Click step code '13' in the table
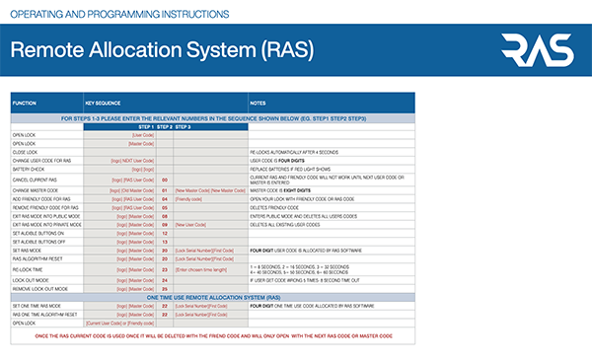The width and height of the screenshot is (592, 364). [165, 242]
